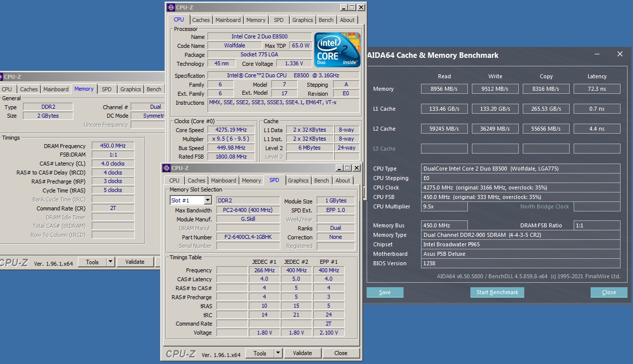Screen dimensions: 633x364
Task: Click the L1 Cache Copy 265.53 GB/s field
Action: 546,109
